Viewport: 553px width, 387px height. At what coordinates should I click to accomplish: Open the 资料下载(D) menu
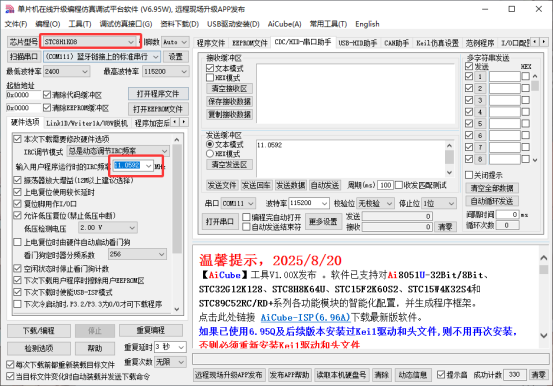click(180, 24)
